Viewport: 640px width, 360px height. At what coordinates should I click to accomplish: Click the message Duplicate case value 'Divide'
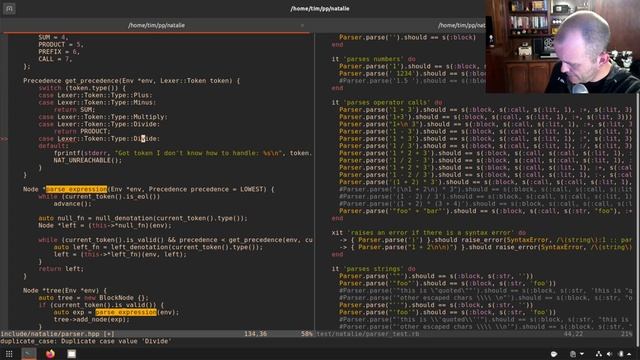[116, 341]
